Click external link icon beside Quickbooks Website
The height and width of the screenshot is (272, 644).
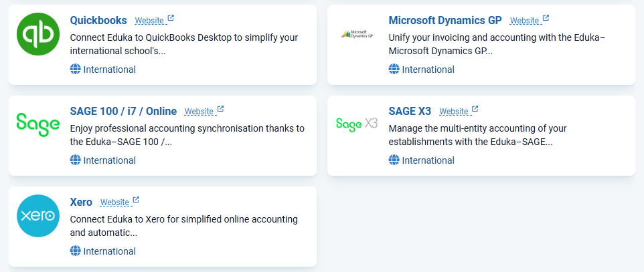coord(171,19)
